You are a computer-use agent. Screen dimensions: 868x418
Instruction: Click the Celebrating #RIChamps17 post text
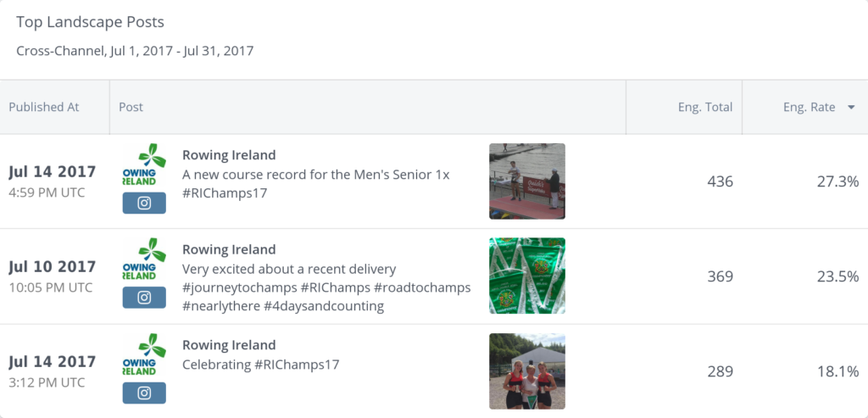click(x=261, y=365)
